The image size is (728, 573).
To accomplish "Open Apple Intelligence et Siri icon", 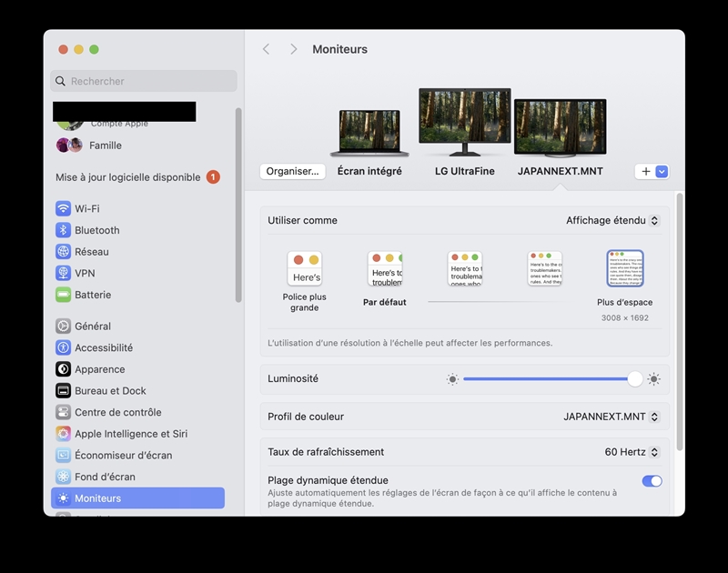I will tap(63, 434).
